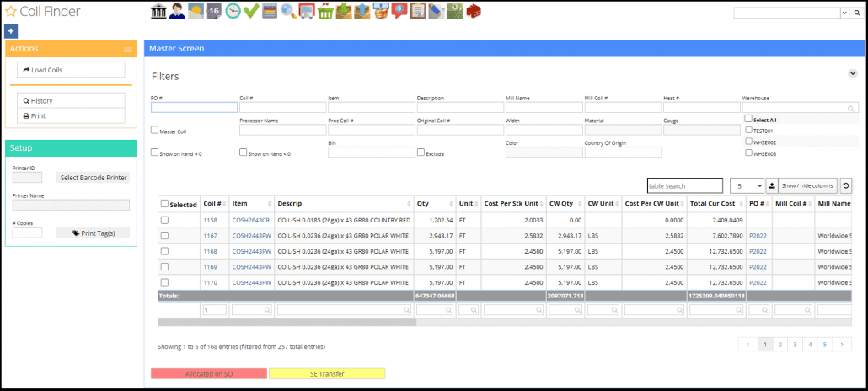Image resolution: width=868 pixels, height=391 pixels.
Task: Click the green shopping basket icon
Action: tap(325, 12)
